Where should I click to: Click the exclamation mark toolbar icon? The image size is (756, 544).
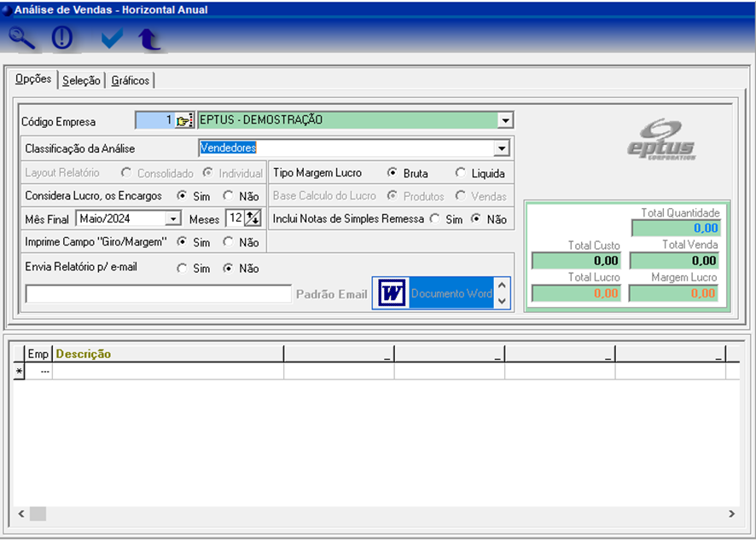62,38
